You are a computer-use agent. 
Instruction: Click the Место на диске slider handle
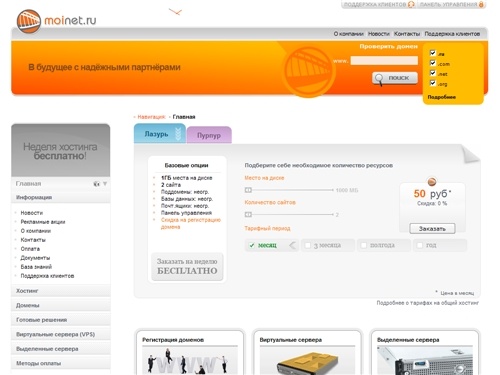click(x=248, y=190)
